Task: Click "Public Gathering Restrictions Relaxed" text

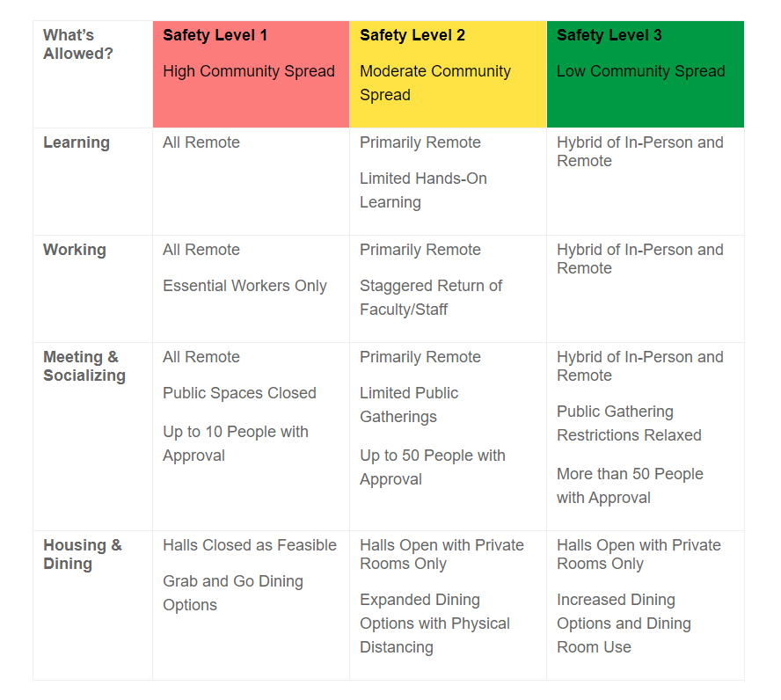Action: pos(629,423)
